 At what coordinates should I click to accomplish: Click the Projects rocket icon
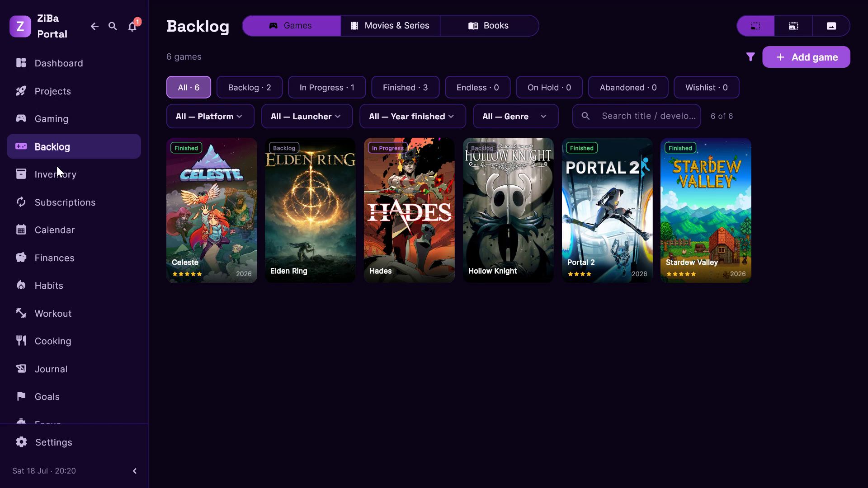[21, 91]
